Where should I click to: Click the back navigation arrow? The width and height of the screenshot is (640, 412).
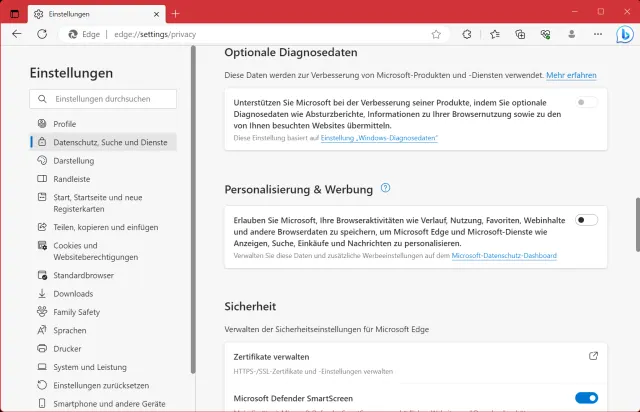[16, 33]
